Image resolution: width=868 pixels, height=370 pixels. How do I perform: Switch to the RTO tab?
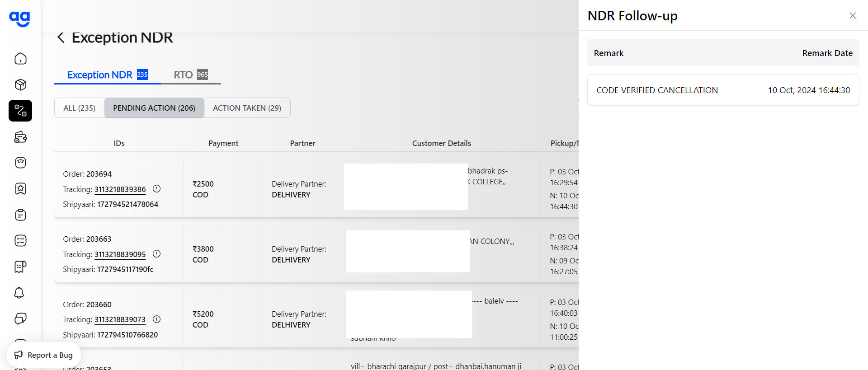[190, 75]
